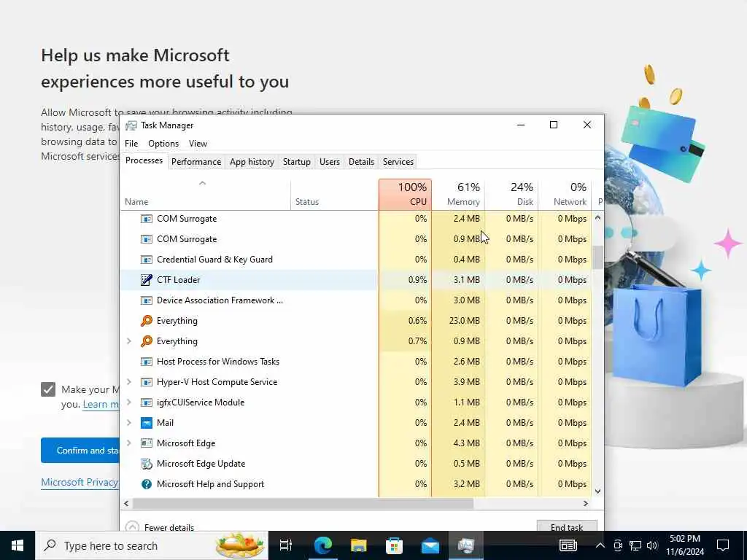Click the Task Manager title bar icon

[131, 125]
